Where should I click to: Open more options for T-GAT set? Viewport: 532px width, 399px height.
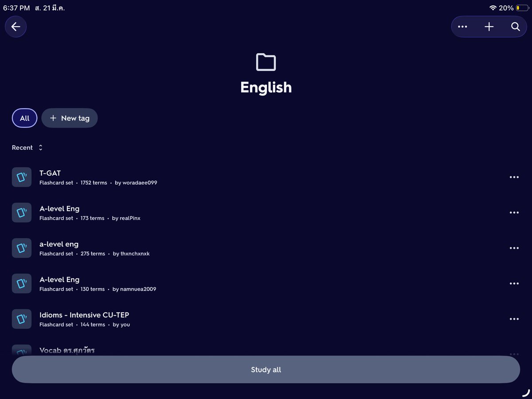coord(514,177)
